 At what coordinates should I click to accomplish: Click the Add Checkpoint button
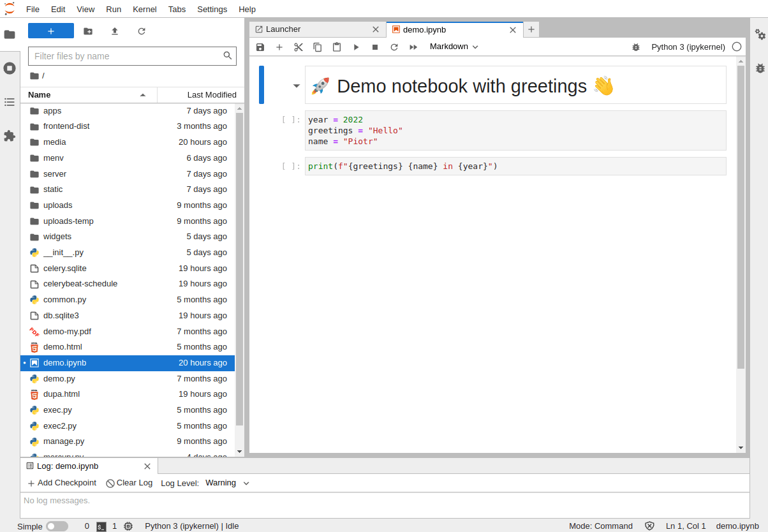click(x=61, y=483)
